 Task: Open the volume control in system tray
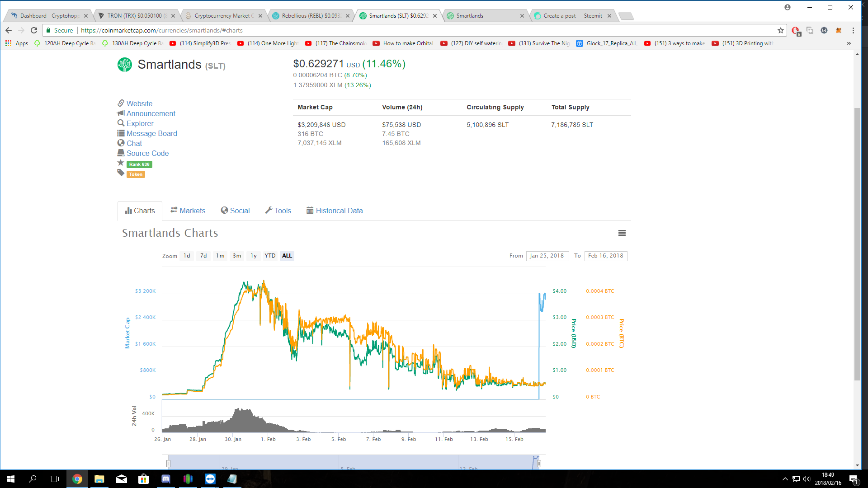(x=807, y=479)
